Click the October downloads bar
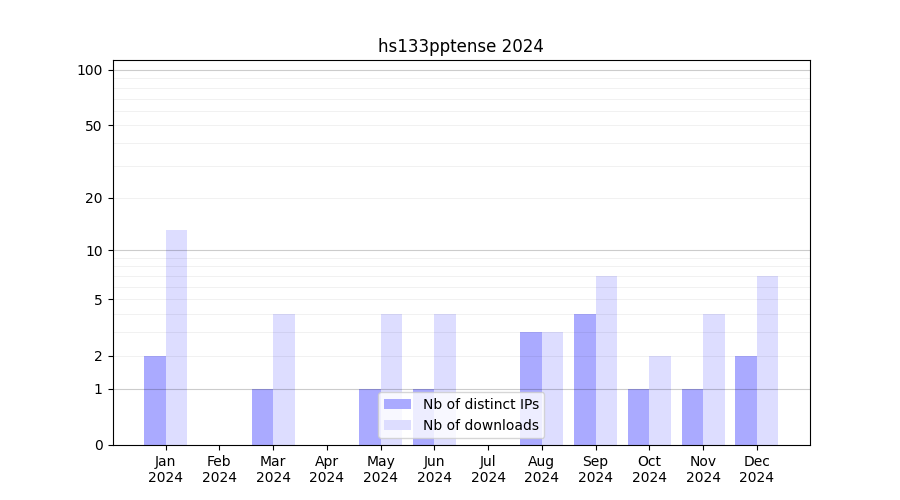 (x=660, y=400)
